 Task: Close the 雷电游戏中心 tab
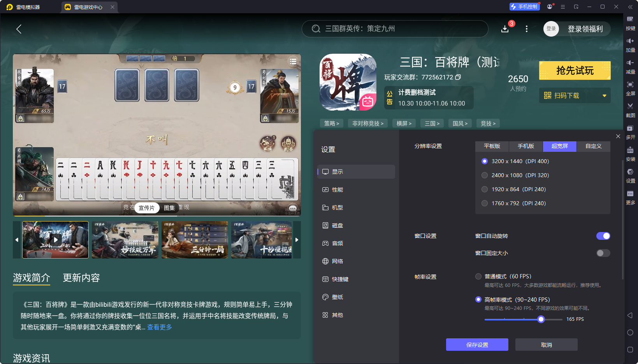(x=112, y=7)
